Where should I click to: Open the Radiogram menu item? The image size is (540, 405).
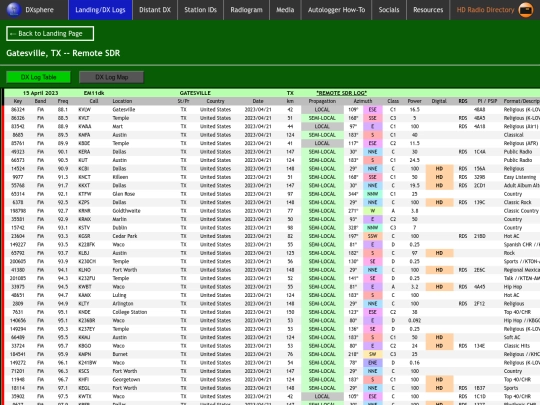point(246,10)
